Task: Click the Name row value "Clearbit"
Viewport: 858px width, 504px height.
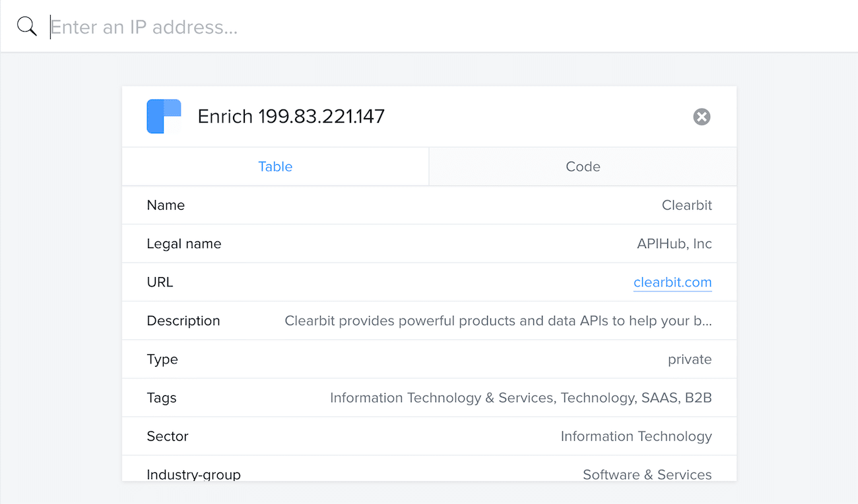Action: tap(686, 205)
